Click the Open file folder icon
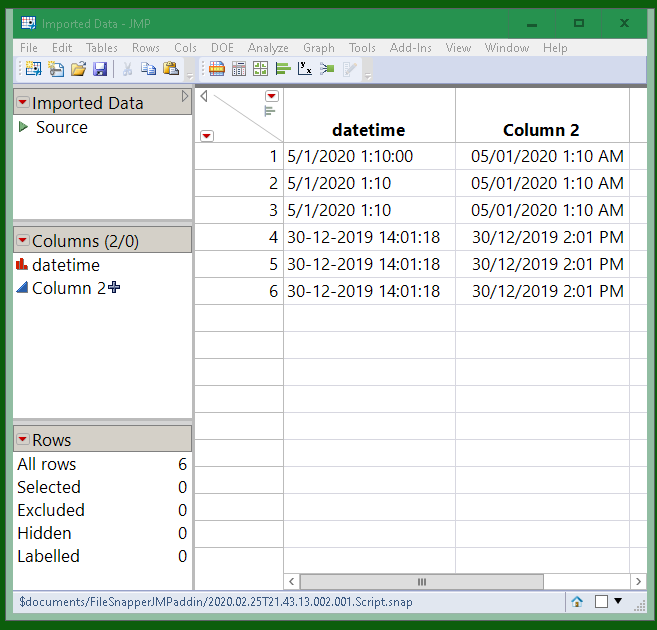Viewport: 657px width, 630px height. 77,69
